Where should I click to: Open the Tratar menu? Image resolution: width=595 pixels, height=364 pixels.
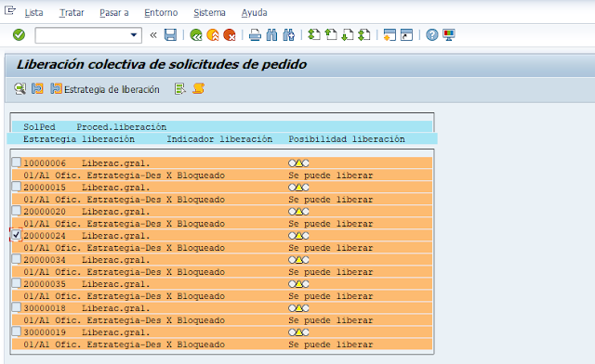coord(72,12)
